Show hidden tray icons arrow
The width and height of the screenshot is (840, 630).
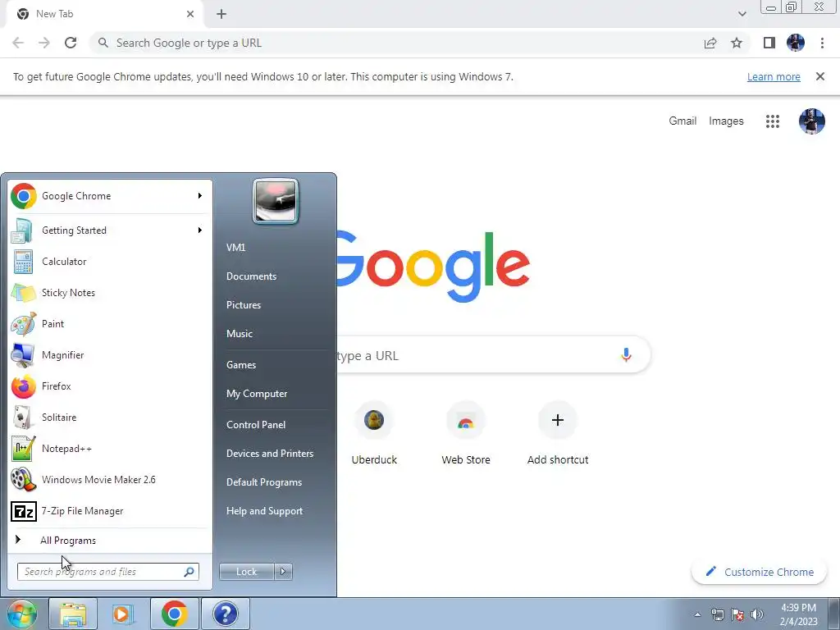(x=697, y=614)
